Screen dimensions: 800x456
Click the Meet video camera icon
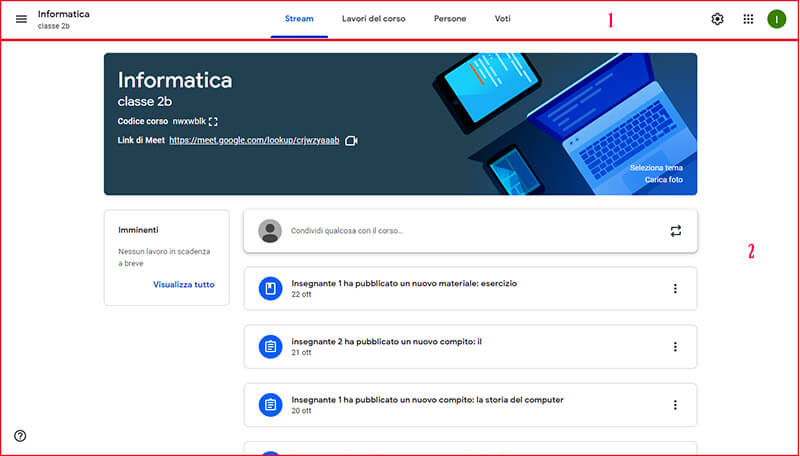(351, 140)
